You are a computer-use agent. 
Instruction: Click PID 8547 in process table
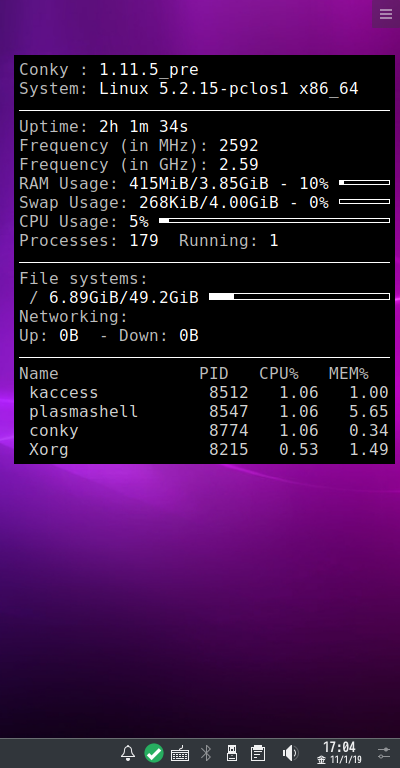pyautogui.click(x=229, y=412)
